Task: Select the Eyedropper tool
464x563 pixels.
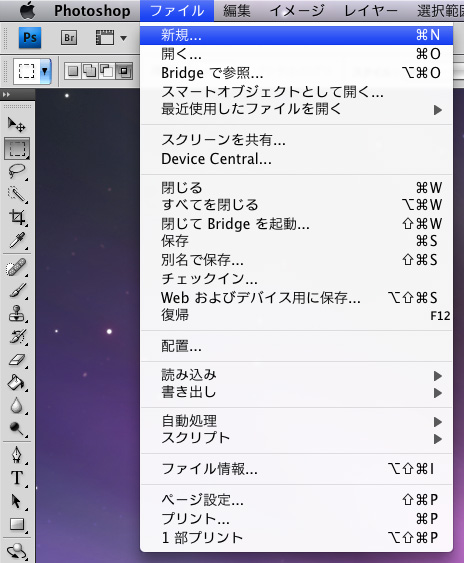Action: [17, 240]
